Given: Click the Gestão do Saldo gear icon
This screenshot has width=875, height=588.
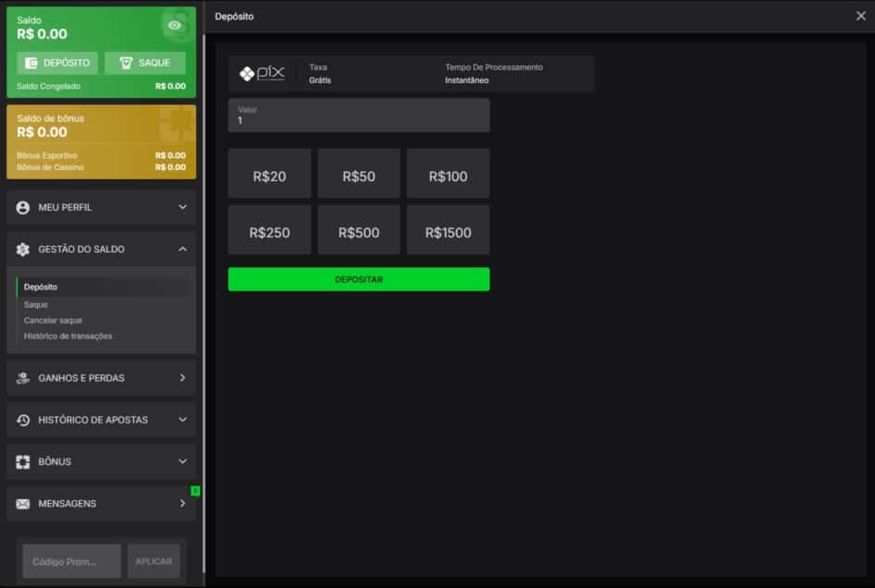Looking at the screenshot, I should (x=23, y=250).
